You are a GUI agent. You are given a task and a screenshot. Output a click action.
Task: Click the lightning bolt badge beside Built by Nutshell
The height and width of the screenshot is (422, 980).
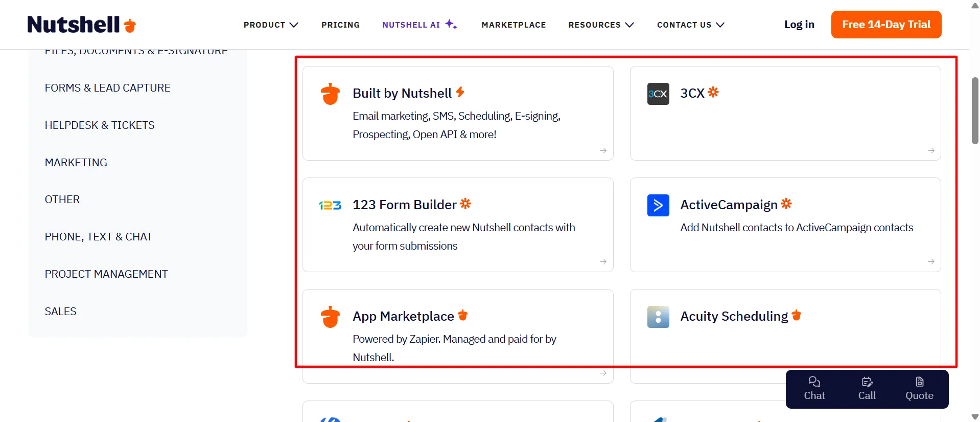point(460,92)
